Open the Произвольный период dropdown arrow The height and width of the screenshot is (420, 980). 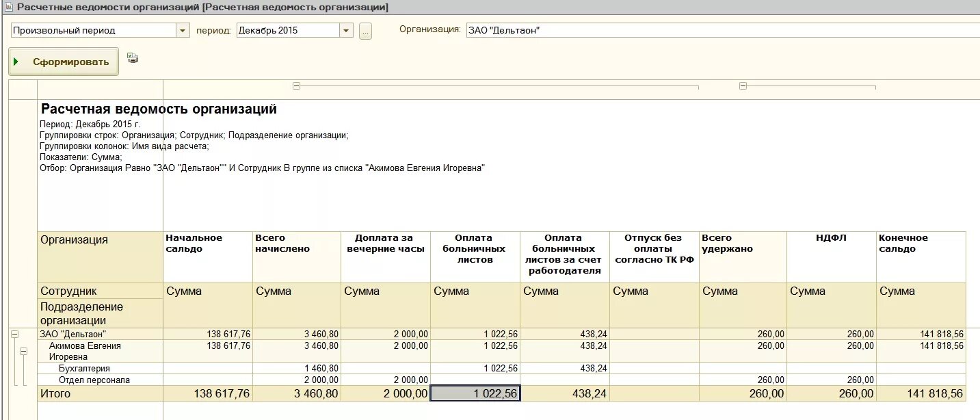click(x=183, y=31)
